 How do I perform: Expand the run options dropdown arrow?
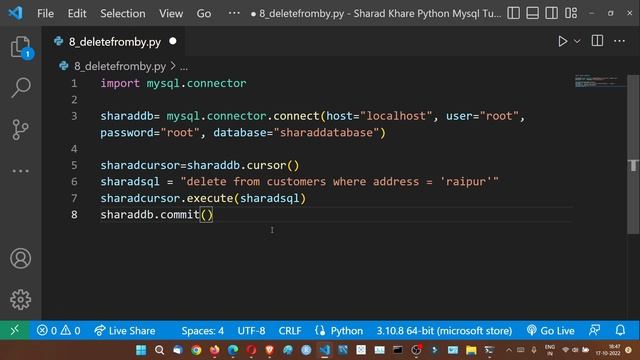click(x=577, y=41)
